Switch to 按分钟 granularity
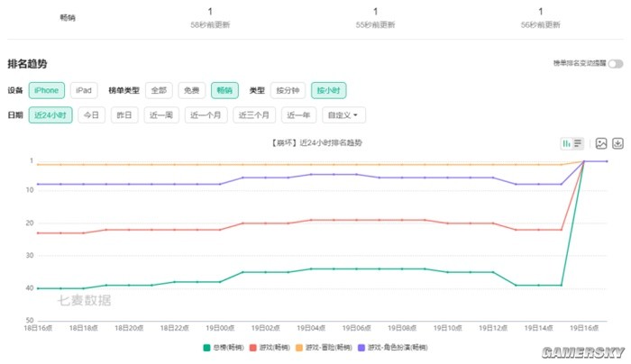This screenshot has height=364, width=631. pos(288,90)
